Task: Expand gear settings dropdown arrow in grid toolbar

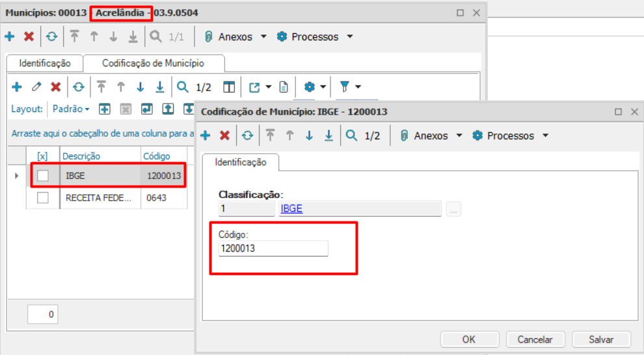Action: pos(323,87)
